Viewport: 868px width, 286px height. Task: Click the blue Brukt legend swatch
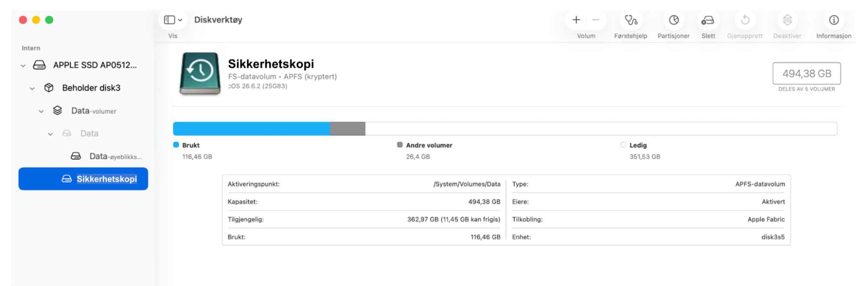[x=176, y=145]
